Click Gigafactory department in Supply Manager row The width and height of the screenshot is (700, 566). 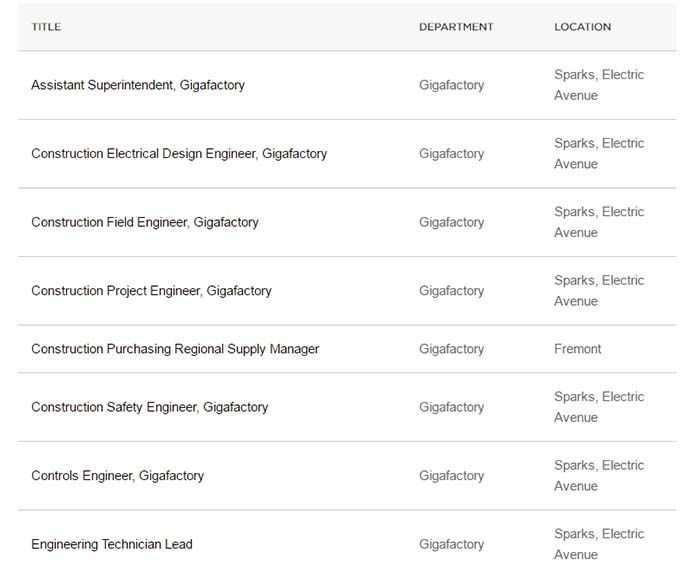(451, 349)
